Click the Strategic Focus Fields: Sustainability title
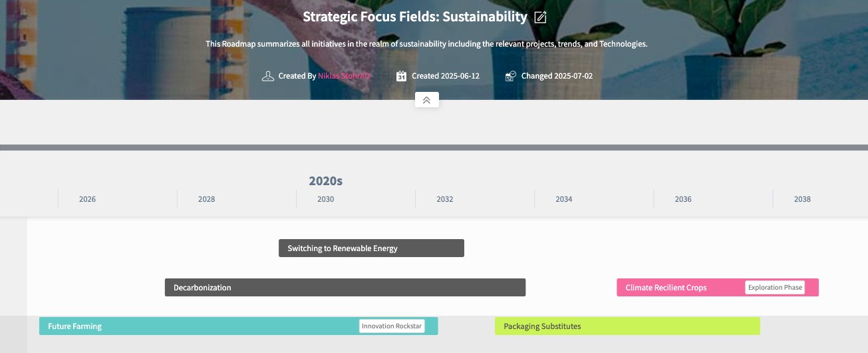The height and width of the screenshot is (353, 868). [414, 17]
